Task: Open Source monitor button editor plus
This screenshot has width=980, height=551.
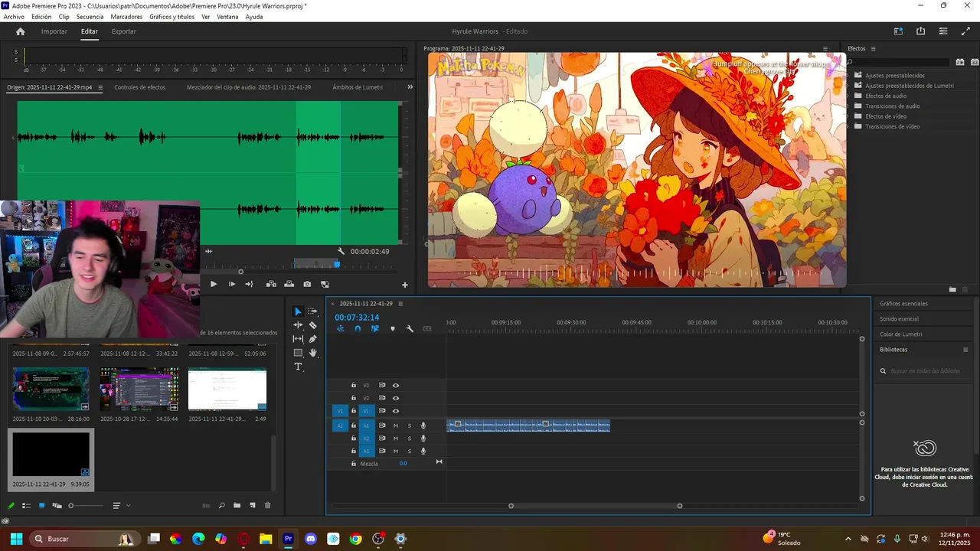Action: [405, 285]
